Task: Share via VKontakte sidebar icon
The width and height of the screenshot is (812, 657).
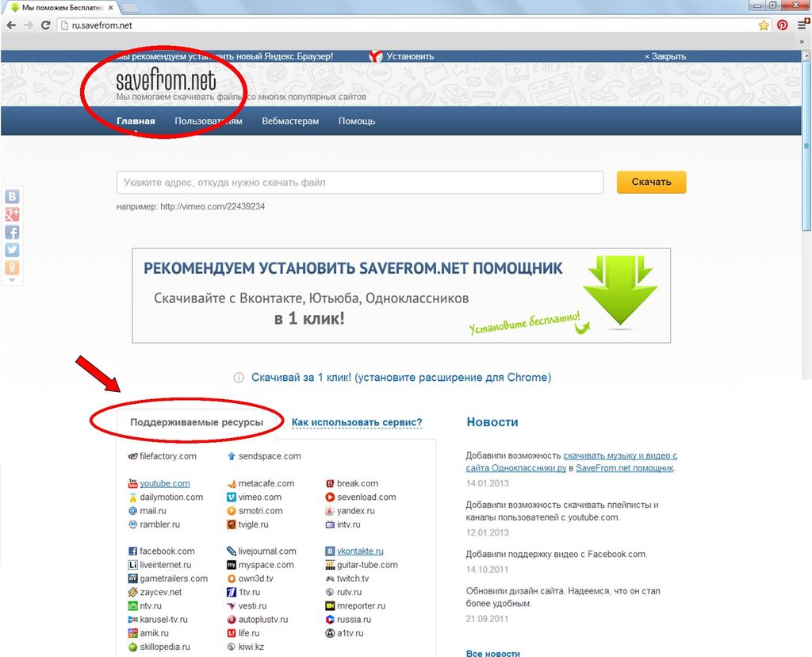Action: pyautogui.click(x=12, y=196)
